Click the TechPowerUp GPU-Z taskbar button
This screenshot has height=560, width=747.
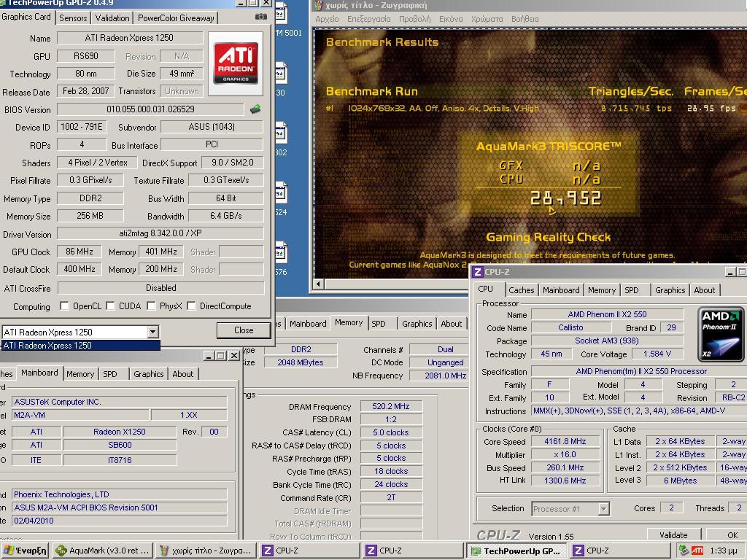pos(516,551)
